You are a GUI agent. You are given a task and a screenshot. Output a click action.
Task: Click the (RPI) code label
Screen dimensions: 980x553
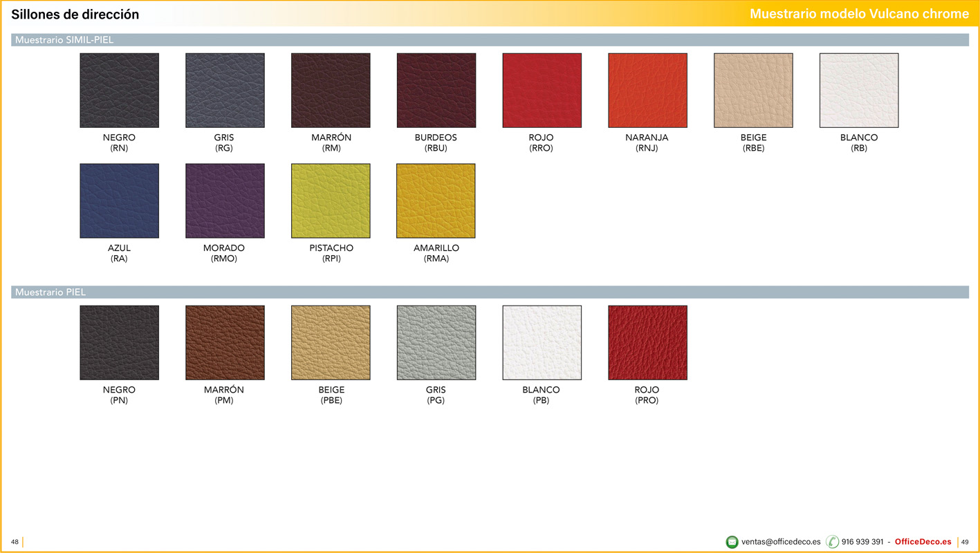coord(331,259)
